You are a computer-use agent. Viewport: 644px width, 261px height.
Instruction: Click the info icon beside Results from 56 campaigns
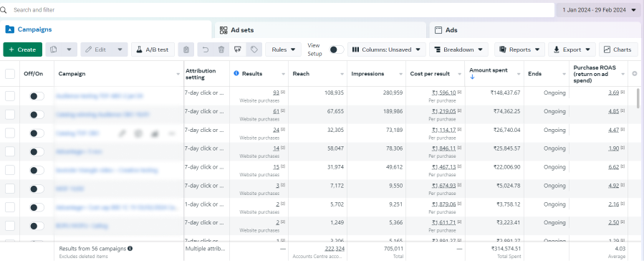click(130, 248)
